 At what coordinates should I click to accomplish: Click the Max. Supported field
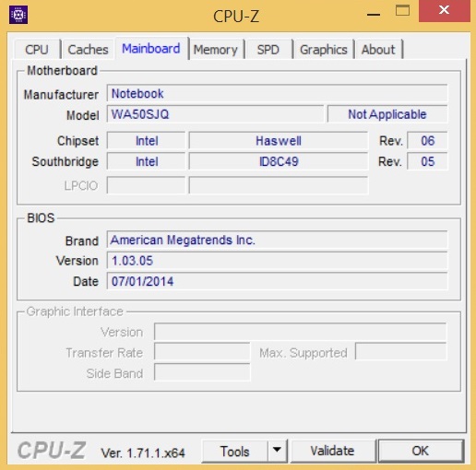400,351
